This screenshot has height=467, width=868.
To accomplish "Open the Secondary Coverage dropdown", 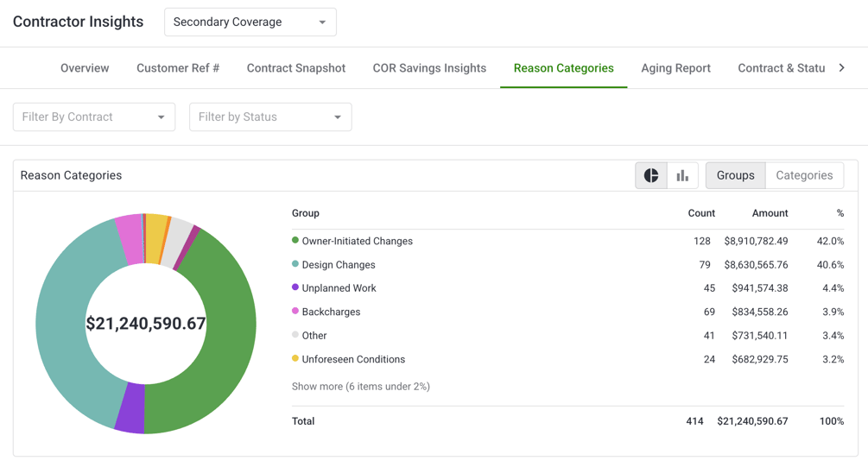I will tap(250, 22).
